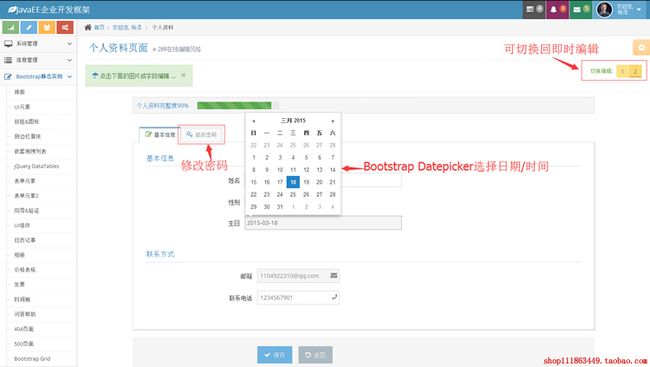Switch to edit mode 1

tap(622, 71)
